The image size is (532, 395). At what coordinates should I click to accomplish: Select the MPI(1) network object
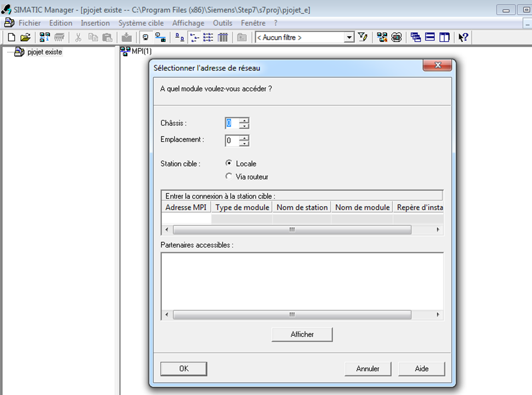point(137,52)
